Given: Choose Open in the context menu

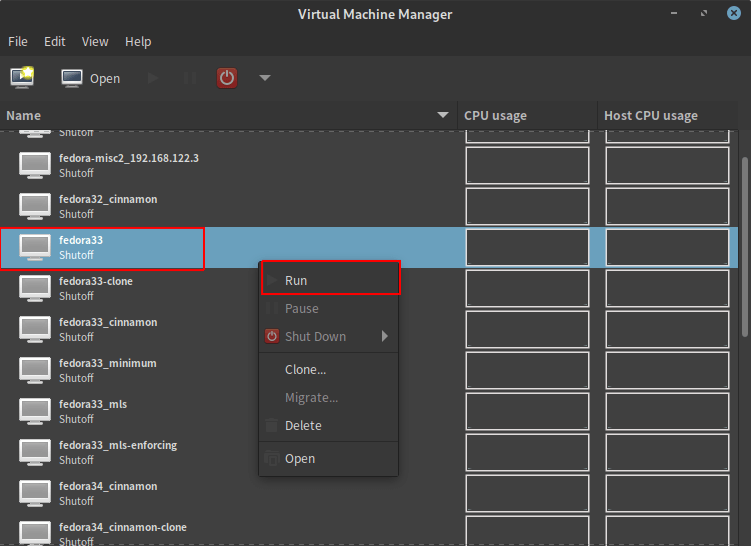Looking at the screenshot, I should coord(329,458).
